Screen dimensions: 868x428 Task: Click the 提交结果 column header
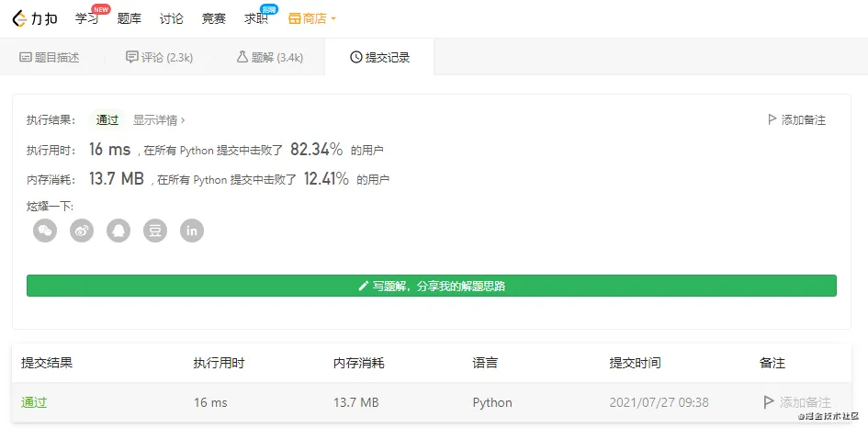[47, 363]
